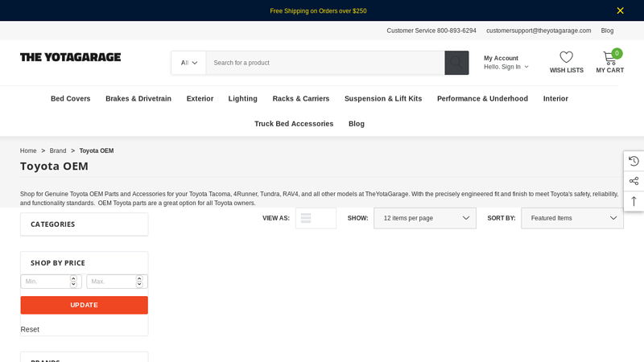Open recently viewed history icon
Viewport: 644px width, 362px height.
click(634, 161)
